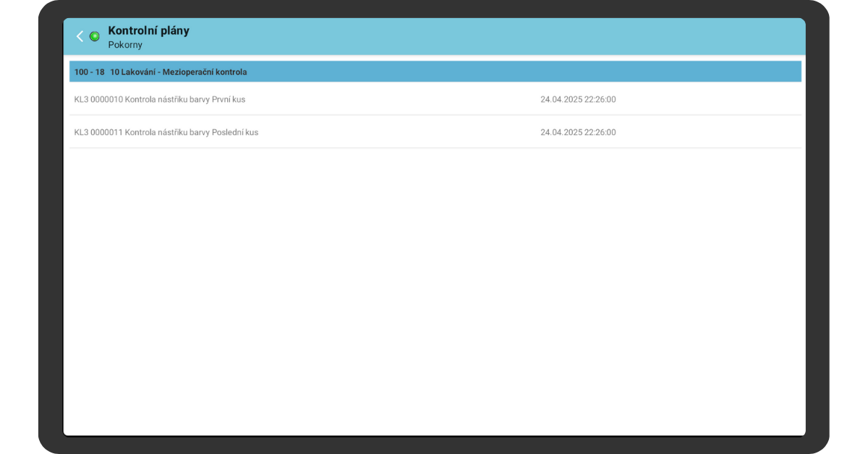This screenshot has height=454, width=868.
Task: Click the date of the První kus row
Action: [x=561, y=99]
